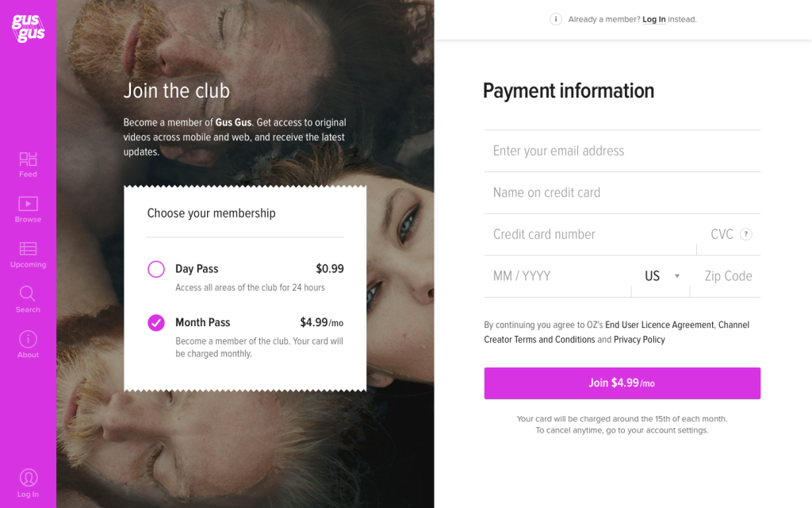Click the Zip Code field
Image resolution: width=812 pixels, height=508 pixels.
point(728,276)
